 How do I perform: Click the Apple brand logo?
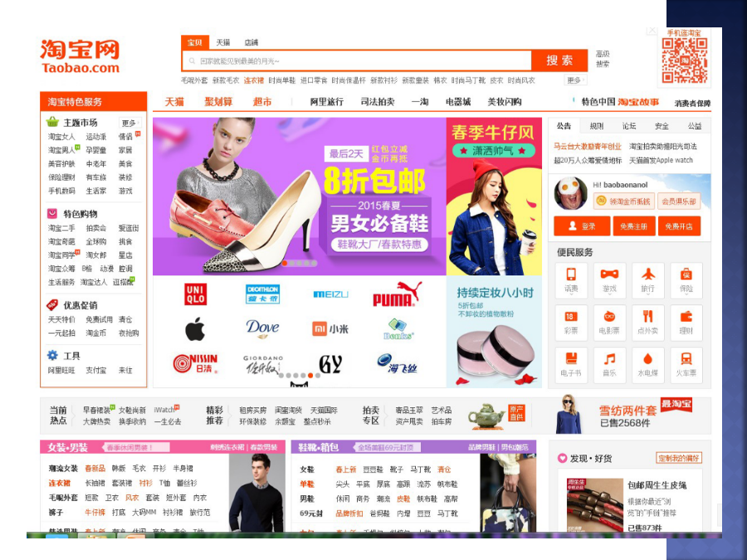coord(195,329)
